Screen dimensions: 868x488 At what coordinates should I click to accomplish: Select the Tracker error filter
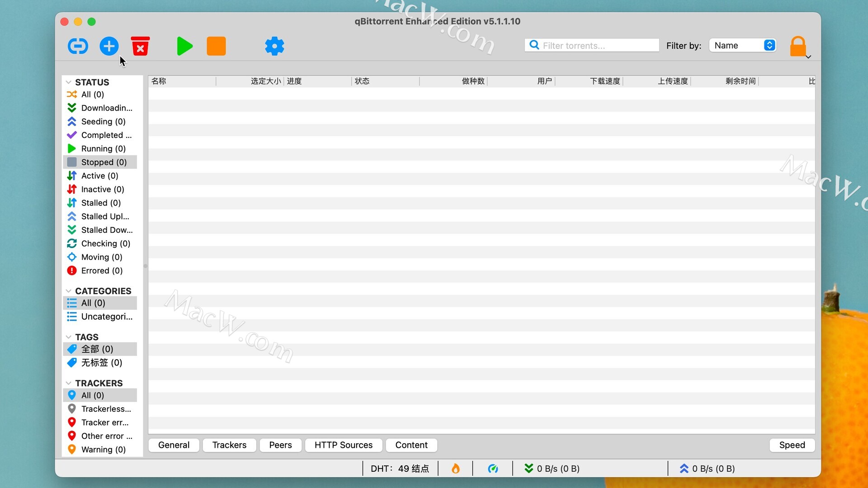[100, 422]
